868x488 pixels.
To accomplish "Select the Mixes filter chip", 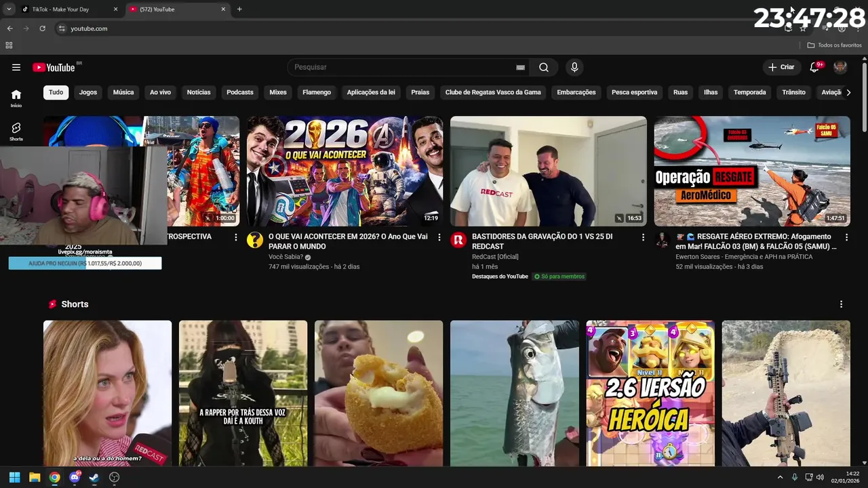I will [x=278, y=92].
